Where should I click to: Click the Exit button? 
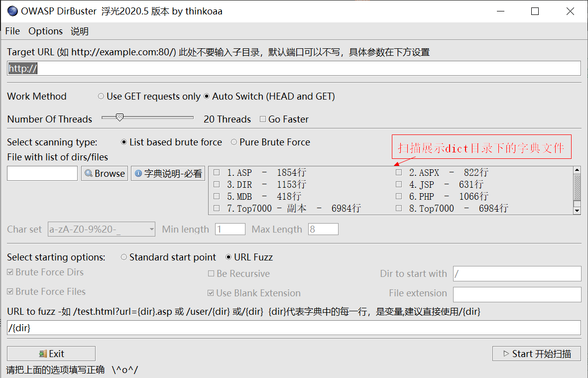[51, 354]
